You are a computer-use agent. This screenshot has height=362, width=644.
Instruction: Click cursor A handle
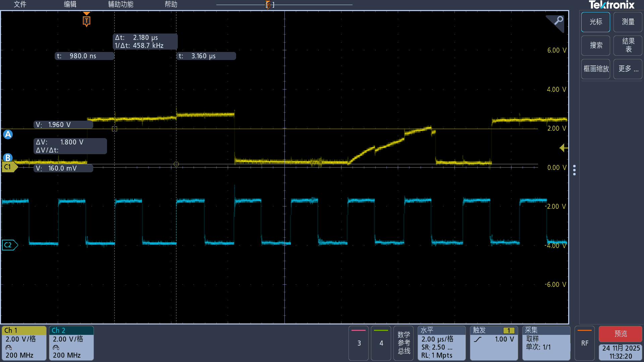pyautogui.click(x=8, y=134)
